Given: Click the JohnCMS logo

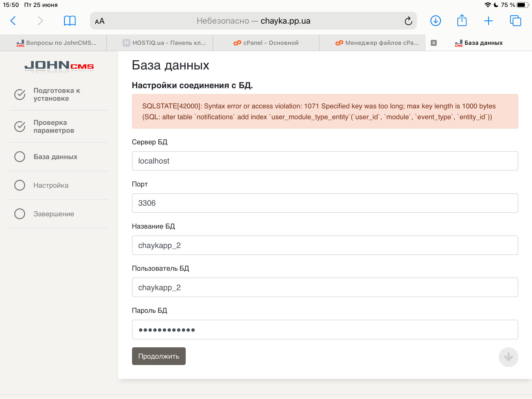Looking at the screenshot, I should click(59, 66).
